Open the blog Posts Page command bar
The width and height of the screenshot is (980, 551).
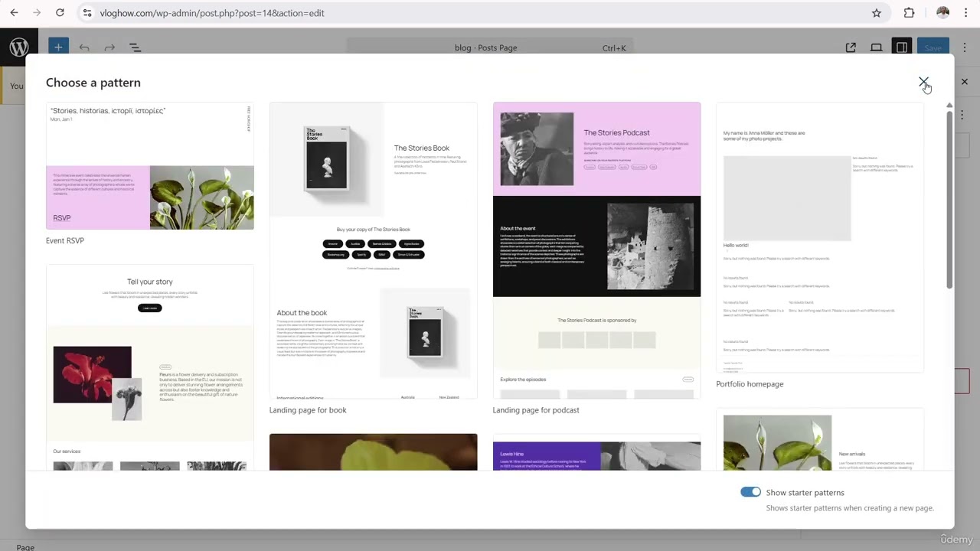coord(490,47)
